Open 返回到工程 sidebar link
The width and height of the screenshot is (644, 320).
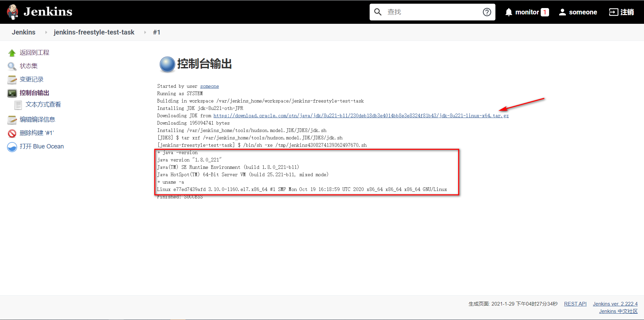pyautogui.click(x=34, y=53)
